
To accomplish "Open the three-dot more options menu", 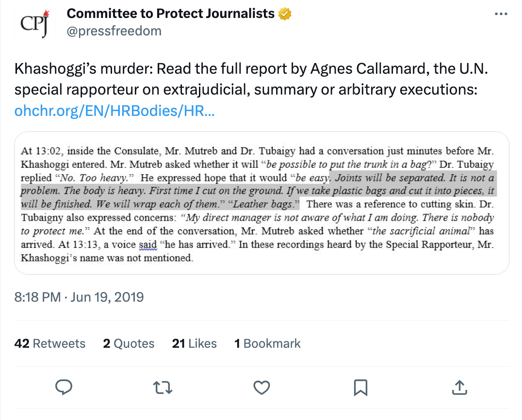I will click(x=501, y=14).
